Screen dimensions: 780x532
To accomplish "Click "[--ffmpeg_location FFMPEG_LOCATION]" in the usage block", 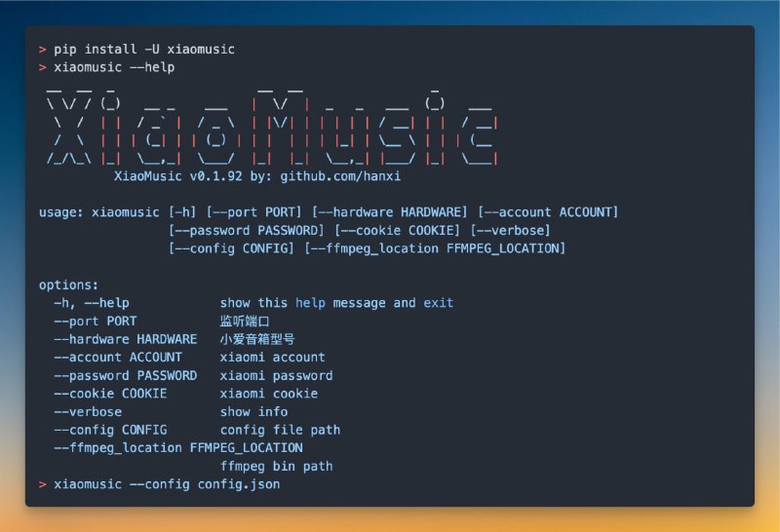I will click(435, 248).
